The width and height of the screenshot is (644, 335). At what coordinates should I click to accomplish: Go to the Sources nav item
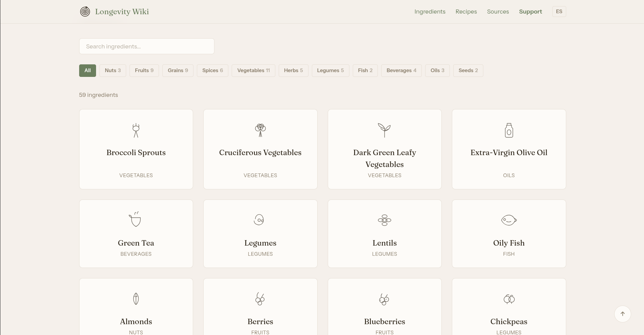tap(498, 12)
